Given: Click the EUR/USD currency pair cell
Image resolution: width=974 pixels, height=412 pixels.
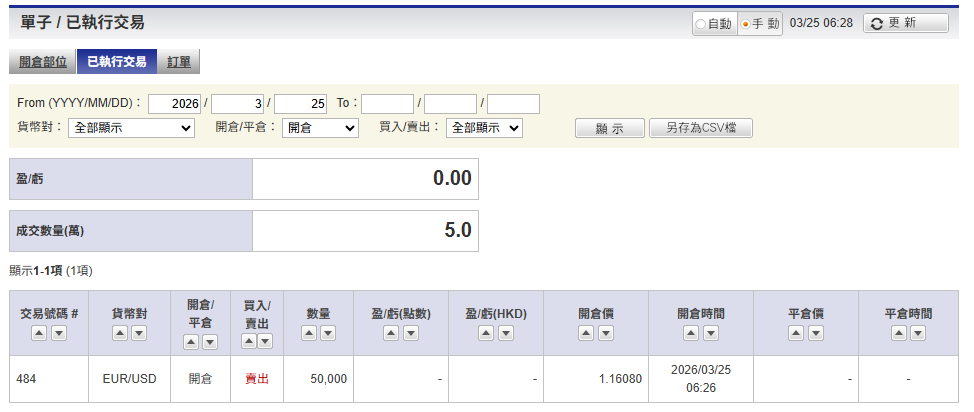Looking at the screenshot, I should tap(129, 379).
